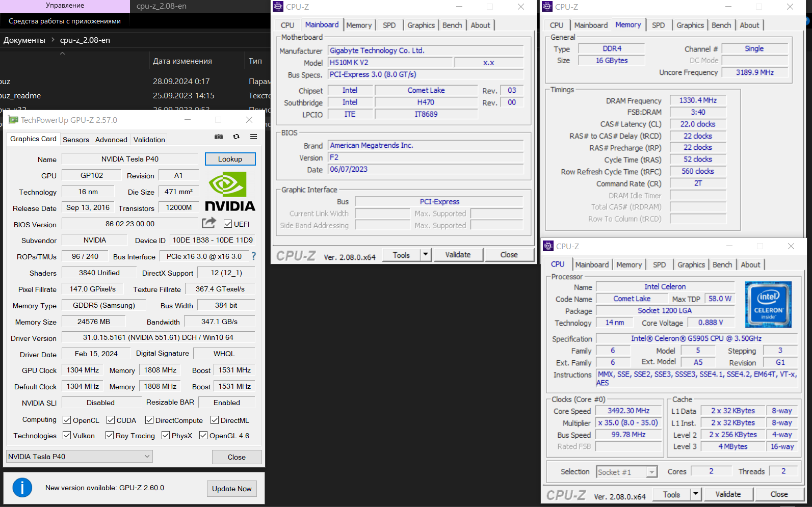Screen dimensions: 812x507
Task: Open the GPU-Z hamburger menu
Action: point(253,137)
